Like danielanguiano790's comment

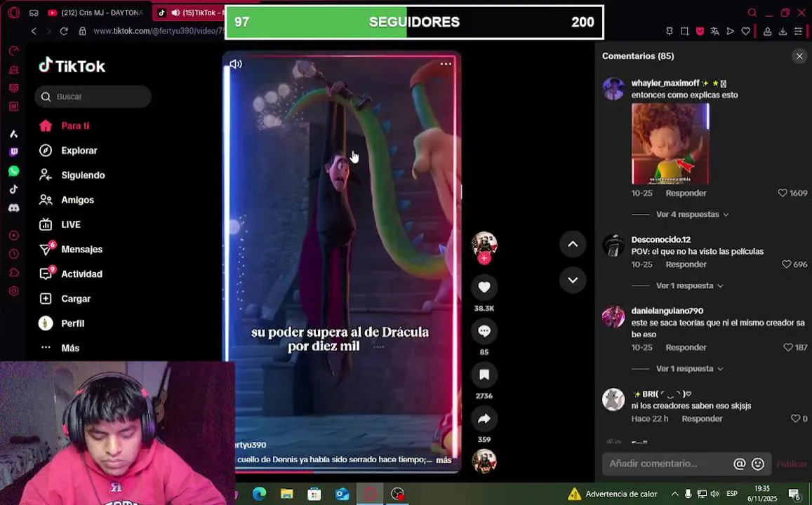787,348
